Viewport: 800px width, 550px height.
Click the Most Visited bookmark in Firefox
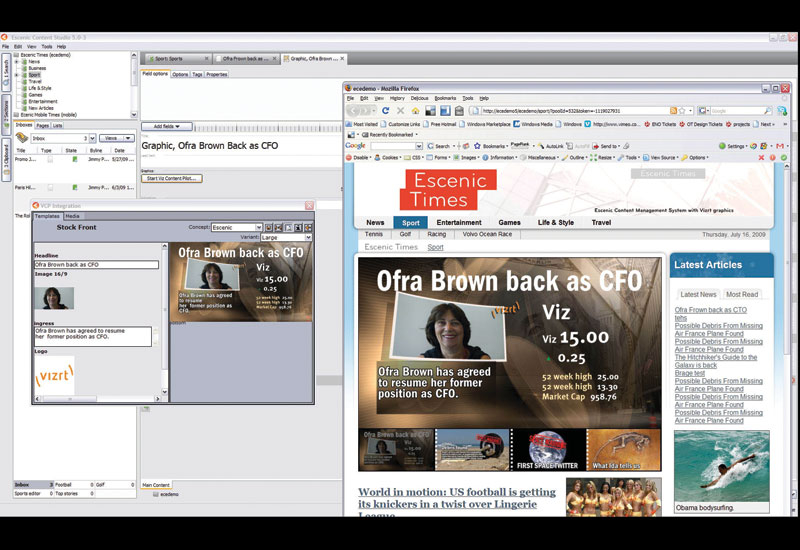[361, 124]
